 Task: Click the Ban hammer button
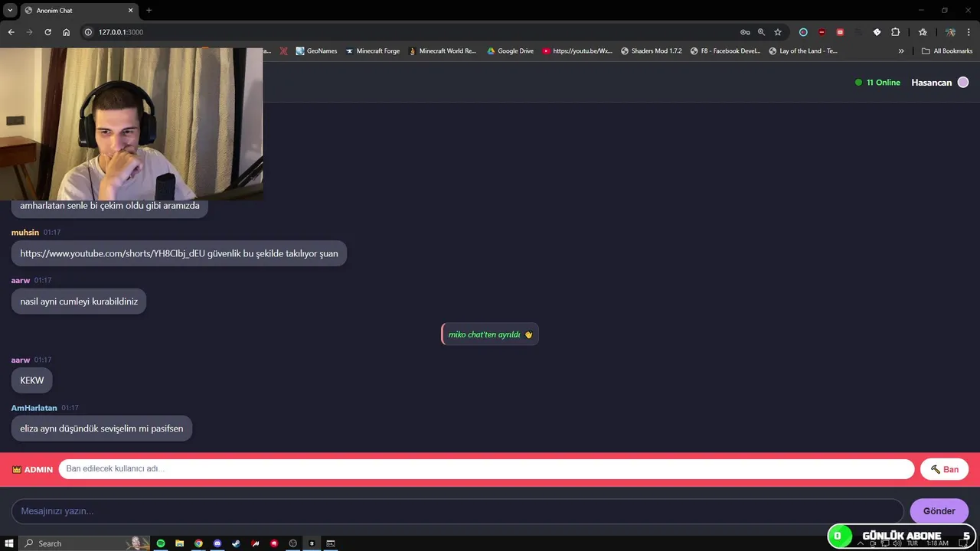(945, 469)
